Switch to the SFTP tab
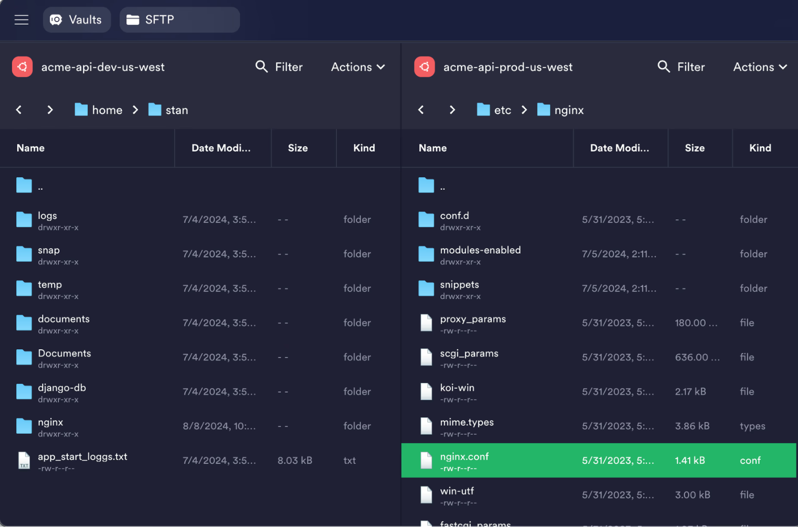The image size is (798, 532). click(x=180, y=19)
